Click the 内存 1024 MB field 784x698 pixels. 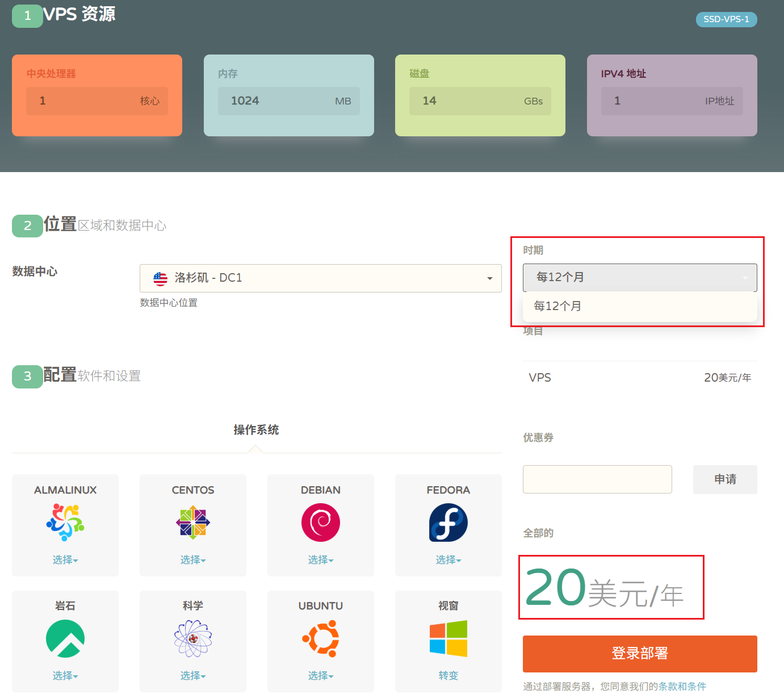click(x=289, y=101)
